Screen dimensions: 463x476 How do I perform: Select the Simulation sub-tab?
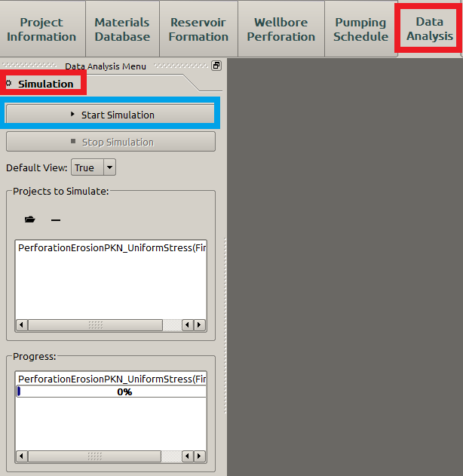coord(42,84)
